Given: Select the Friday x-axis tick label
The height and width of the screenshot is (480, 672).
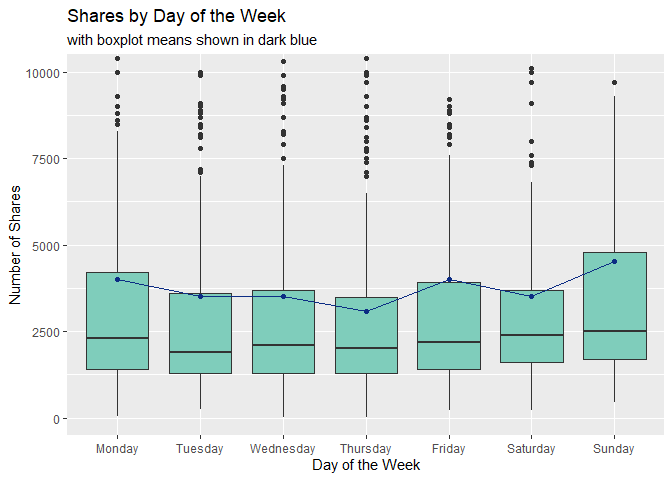Looking at the screenshot, I should point(449,449).
